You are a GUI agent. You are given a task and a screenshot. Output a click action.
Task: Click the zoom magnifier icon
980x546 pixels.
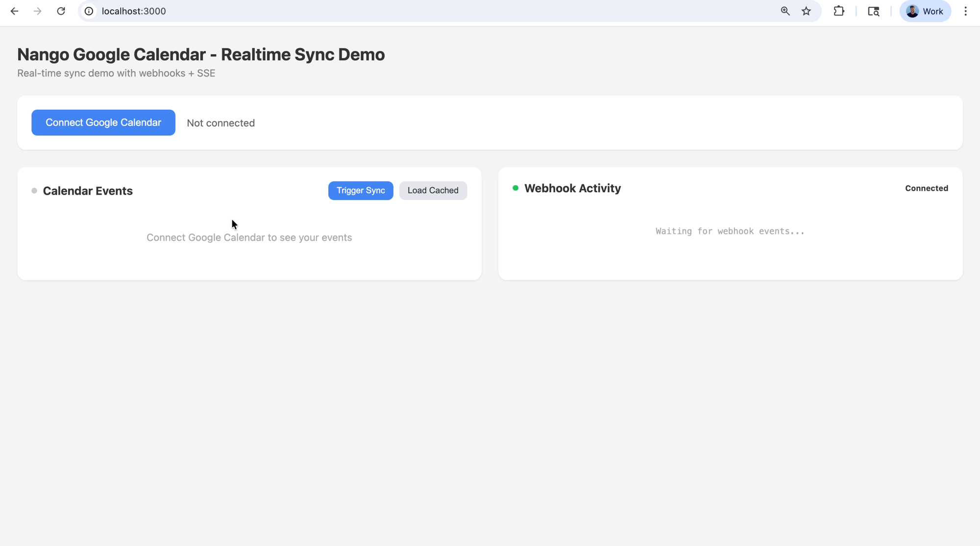(x=785, y=11)
